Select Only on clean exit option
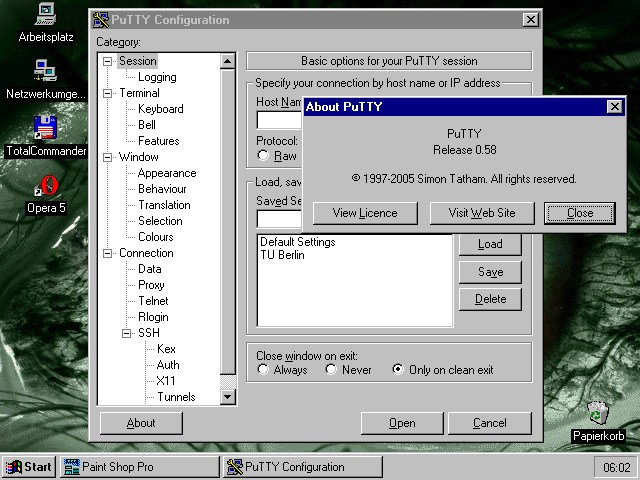Screen dimensions: 640x480 398,369
